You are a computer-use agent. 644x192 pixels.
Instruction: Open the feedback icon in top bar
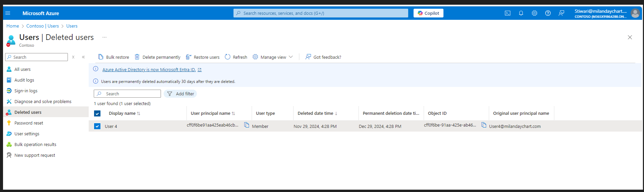(561, 13)
